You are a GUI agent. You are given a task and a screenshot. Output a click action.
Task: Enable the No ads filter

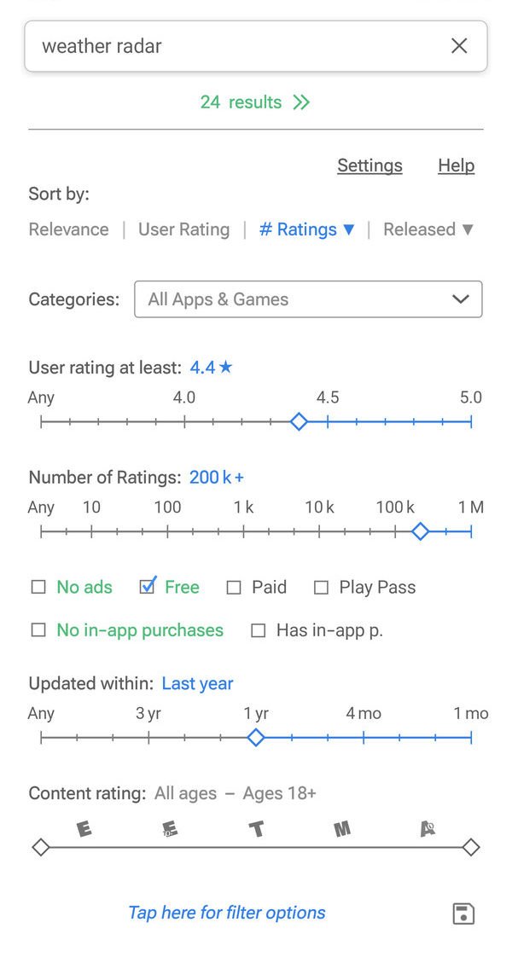coord(38,587)
